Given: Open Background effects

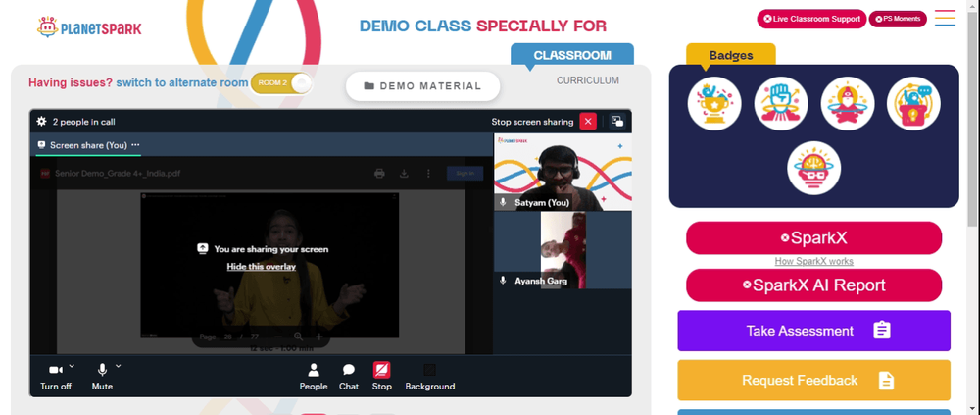Looking at the screenshot, I should point(430,378).
